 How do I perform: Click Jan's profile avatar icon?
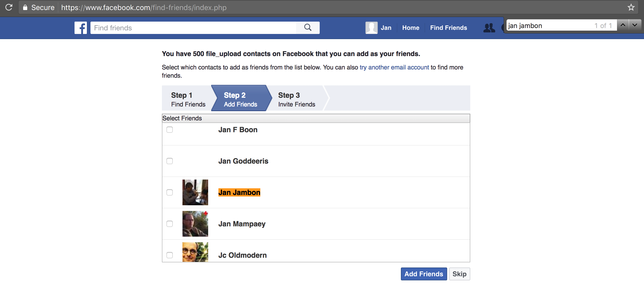tap(371, 28)
